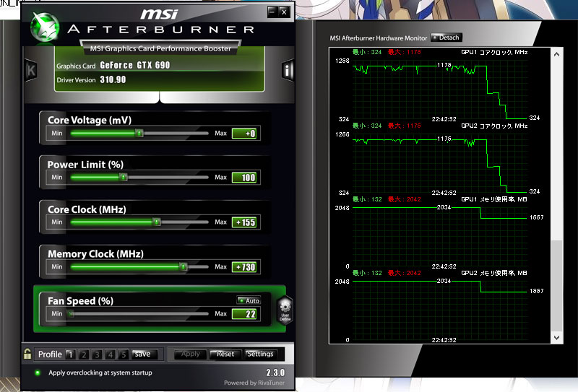Select profile slot 2
The width and height of the screenshot is (578, 392).
(84, 354)
